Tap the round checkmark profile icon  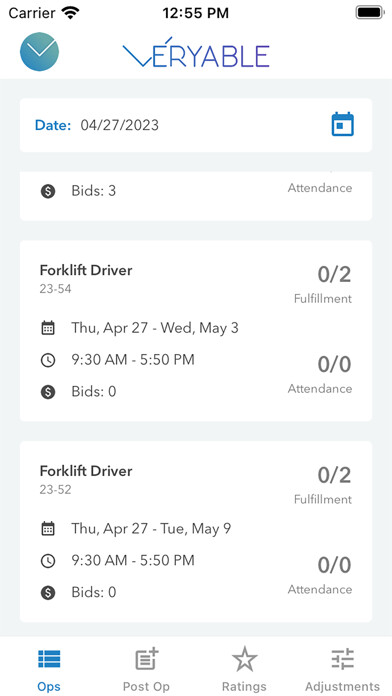(x=40, y=51)
